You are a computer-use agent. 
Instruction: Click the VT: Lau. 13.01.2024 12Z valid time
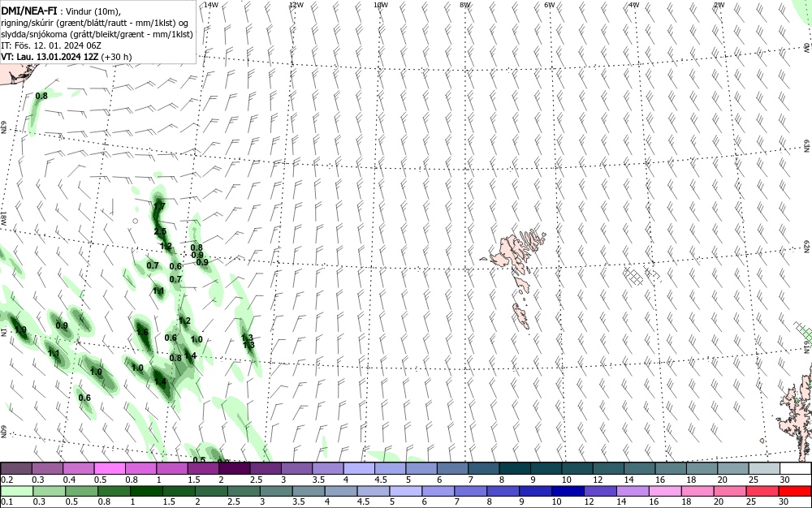(50, 56)
